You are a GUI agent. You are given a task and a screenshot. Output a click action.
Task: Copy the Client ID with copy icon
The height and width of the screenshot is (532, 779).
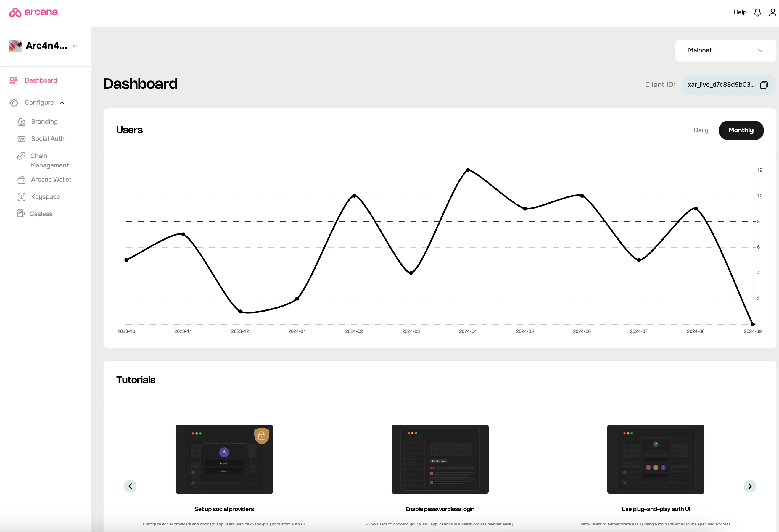pos(764,85)
